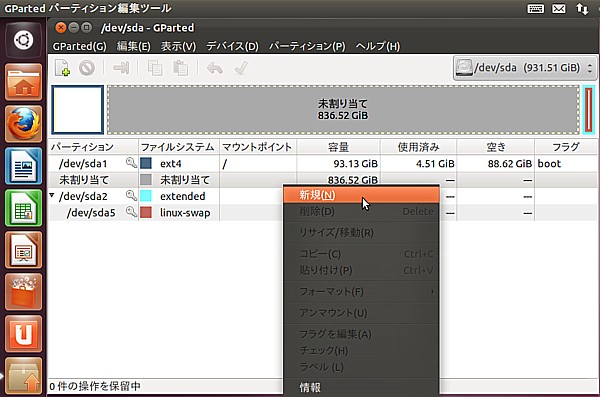Select the 未割り当て row in partition list
This screenshot has width=600, height=397.
click(322, 180)
